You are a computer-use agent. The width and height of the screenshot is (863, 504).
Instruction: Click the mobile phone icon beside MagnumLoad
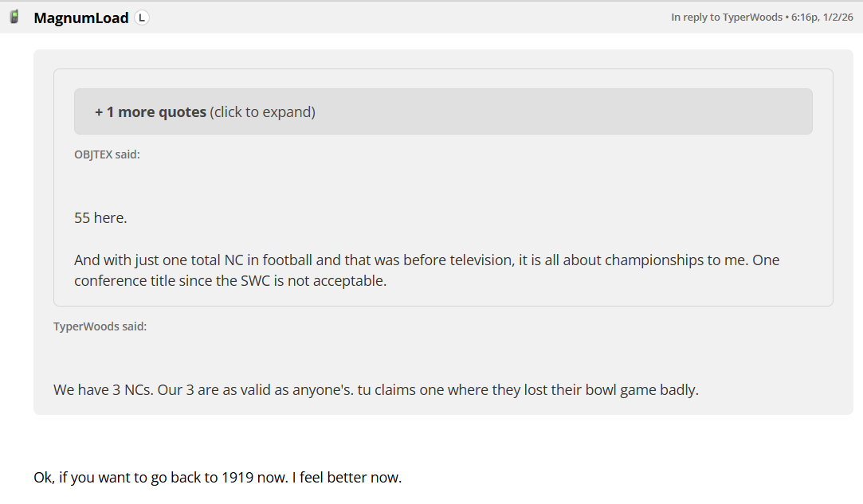(14, 17)
